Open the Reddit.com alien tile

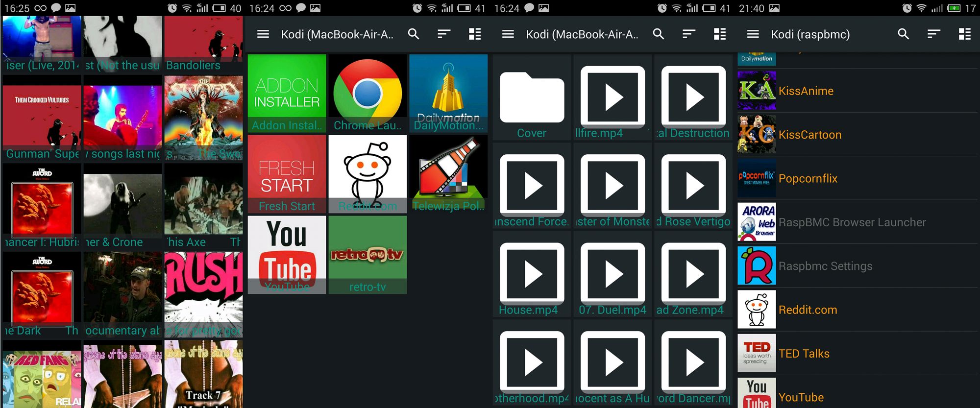[x=367, y=174]
